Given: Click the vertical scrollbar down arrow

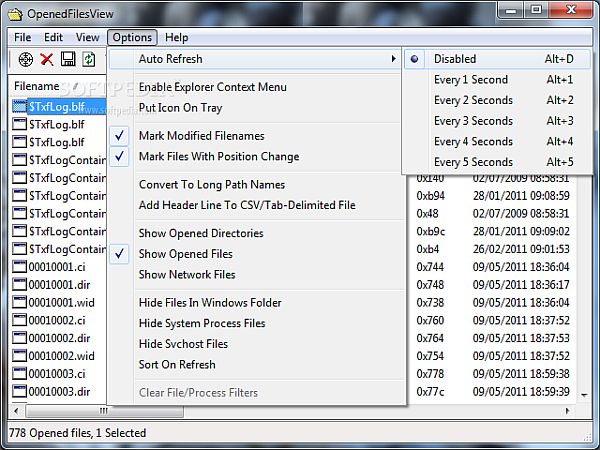Looking at the screenshot, I should coord(584,395).
